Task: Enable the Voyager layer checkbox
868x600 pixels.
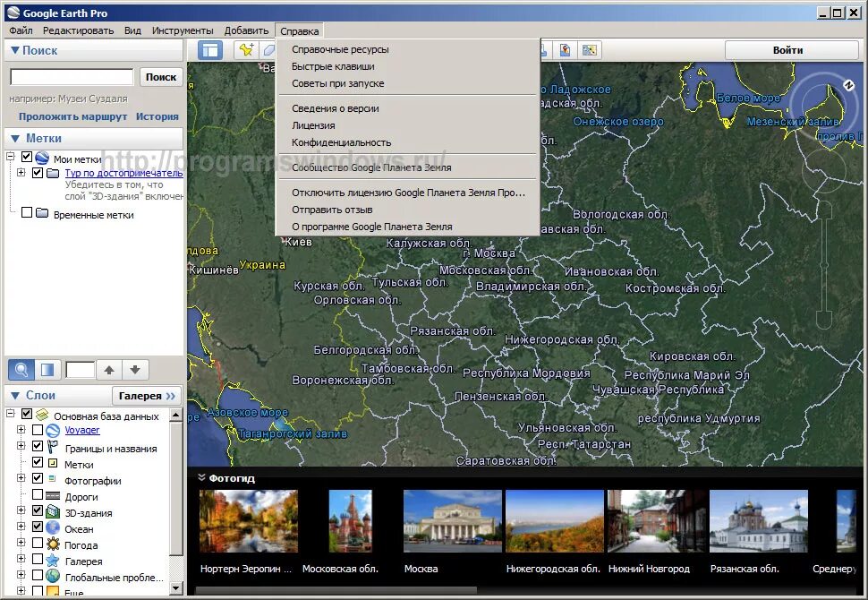Action: pos(37,430)
